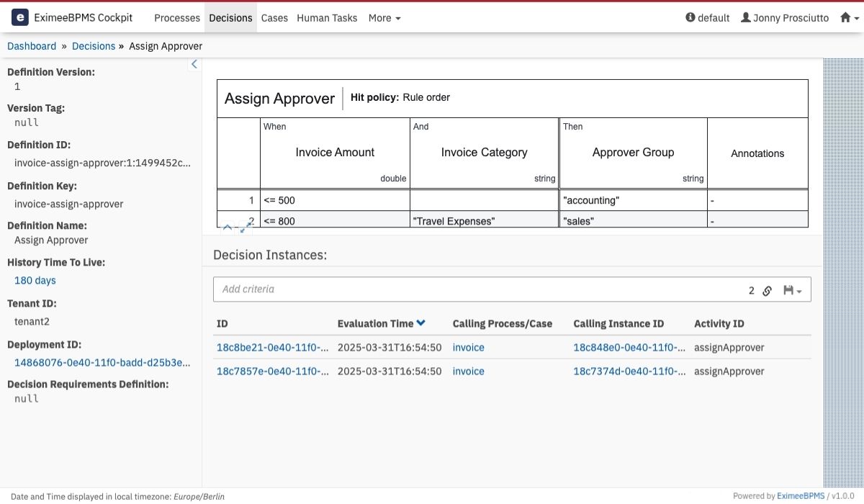The height and width of the screenshot is (504, 864).
Task: Switch to the Decisions tab
Action: click(x=230, y=18)
